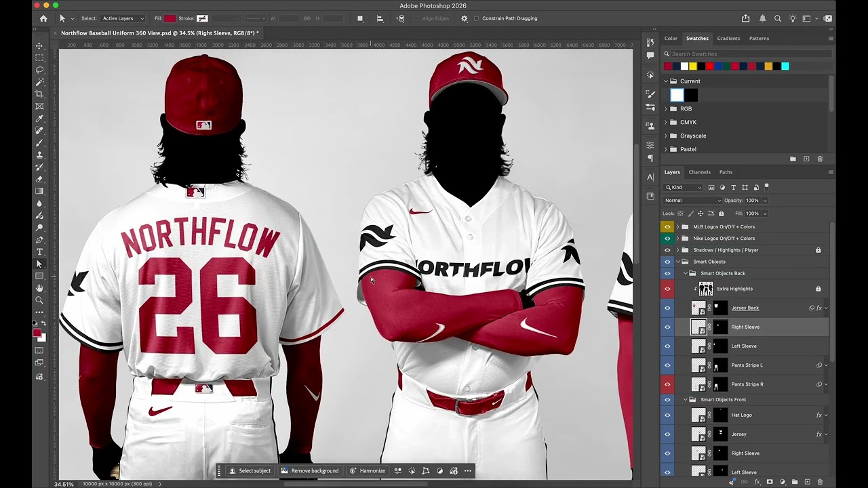Hide the Pants Stripe R layer
Viewport: 868px width, 488px height.
pos(667,384)
